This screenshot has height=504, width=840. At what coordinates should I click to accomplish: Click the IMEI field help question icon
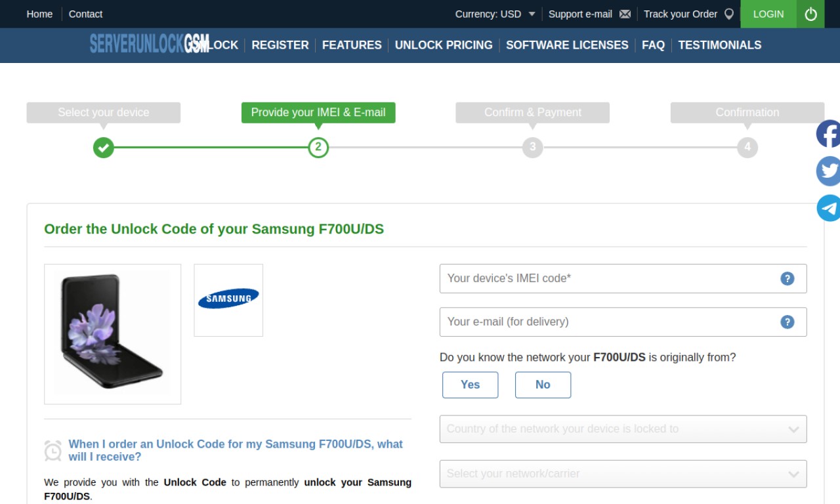pos(787,278)
